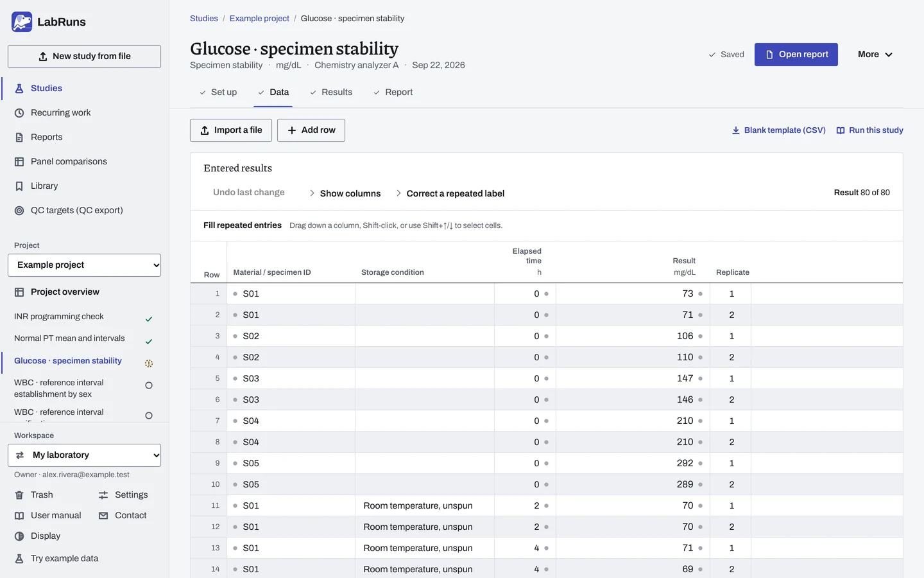Open the My laboratory workspace selector
The height and width of the screenshot is (578, 924).
[85, 455]
